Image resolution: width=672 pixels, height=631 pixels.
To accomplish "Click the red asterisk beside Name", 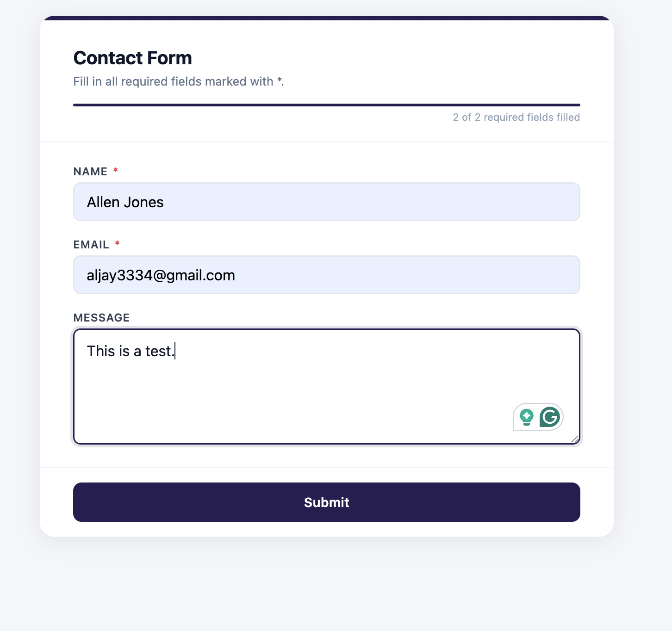I will pos(116,171).
